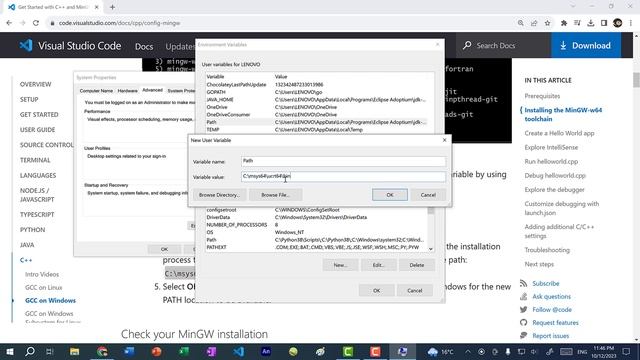Select system variable row NUMBER_OF_PROCESSORS
The width and height of the screenshot is (640, 360).
(x=316, y=225)
